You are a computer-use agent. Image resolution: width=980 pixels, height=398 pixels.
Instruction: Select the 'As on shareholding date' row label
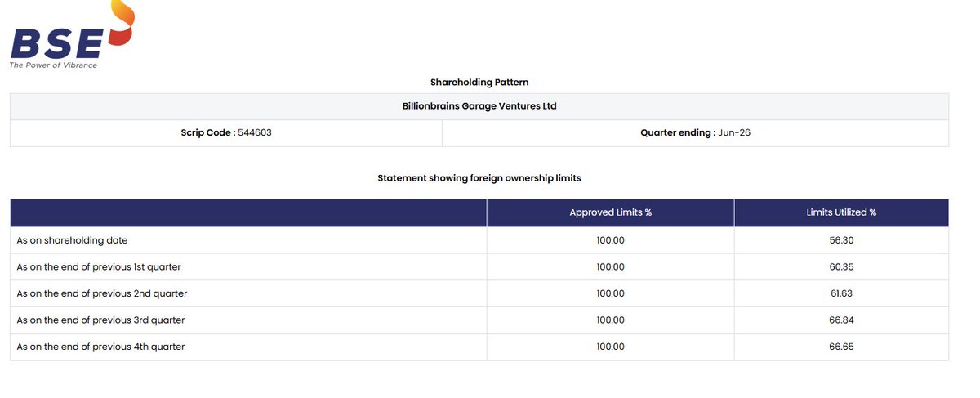click(x=72, y=240)
